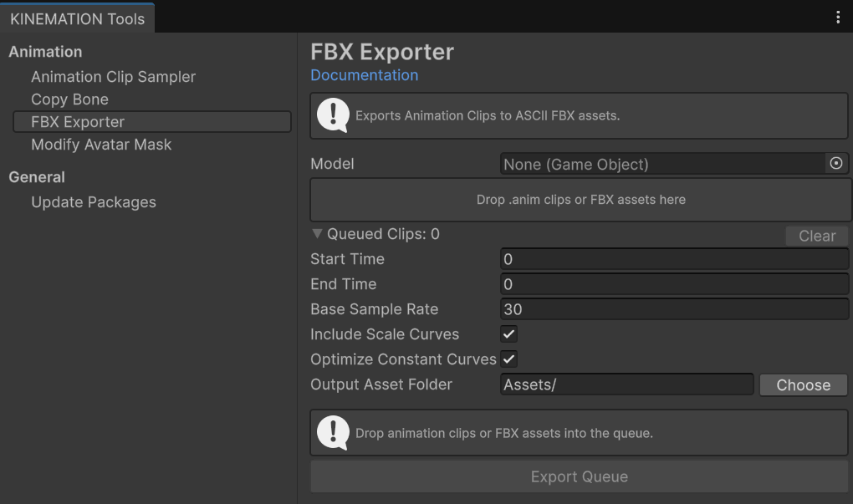The image size is (853, 504).
Task: Collapse the Queued Clips foldout triangle
Action: pos(317,234)
